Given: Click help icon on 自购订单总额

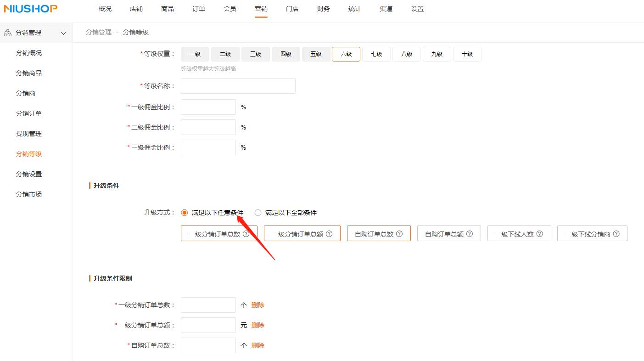Looking at the screenshot, I should tap(470, 233).
